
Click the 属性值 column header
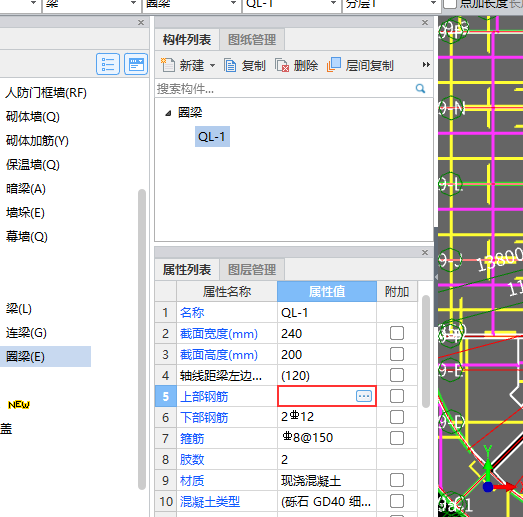(x=327, y=292)
